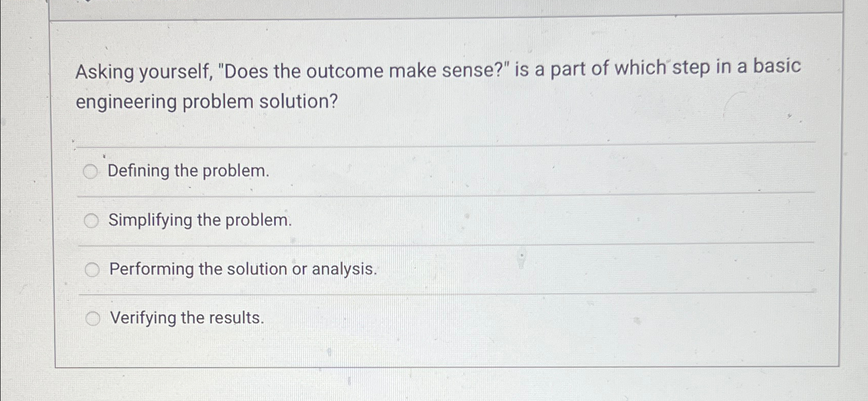Click the empty circle beside 'Simplifying the problem'

(92, 221)
